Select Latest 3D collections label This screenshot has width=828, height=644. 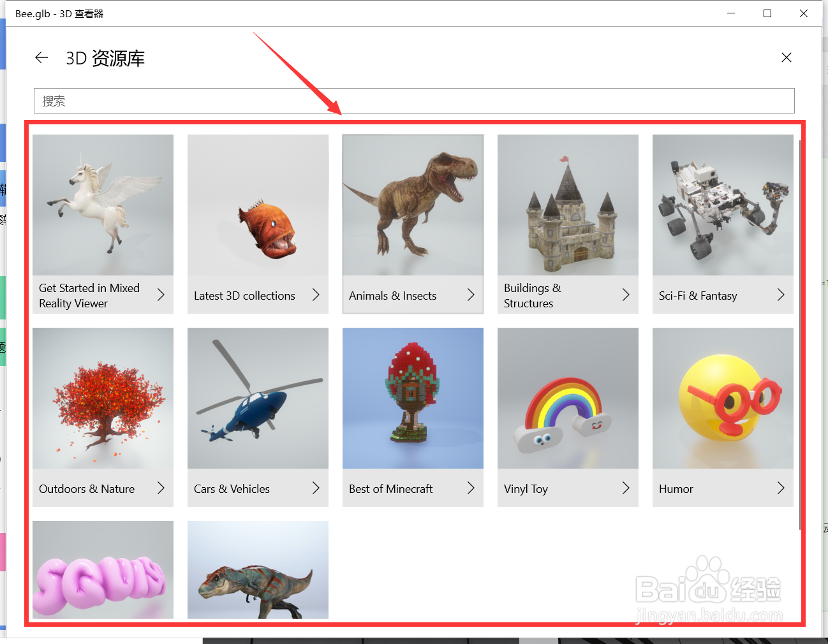pyautogui.click(x=244, y=296)
